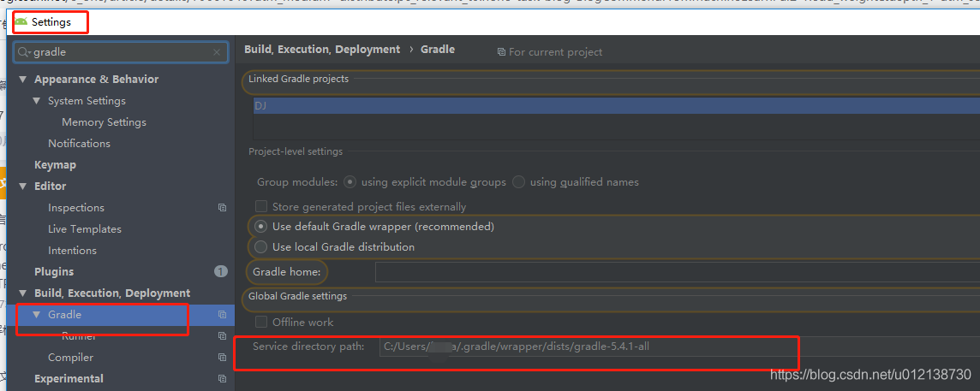Click the project-level icon beside Inspections
The height and width of the screenshot is (391, 980).
222,207
